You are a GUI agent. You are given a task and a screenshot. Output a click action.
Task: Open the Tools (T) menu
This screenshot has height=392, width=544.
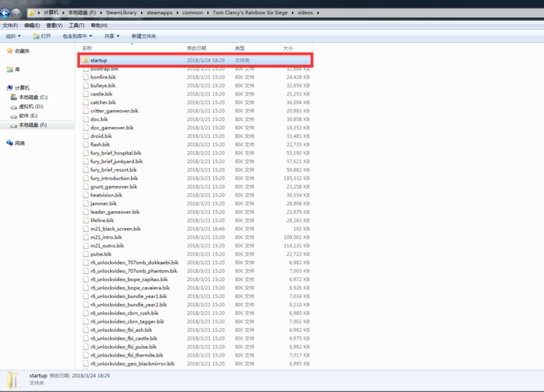click(76, 25)
